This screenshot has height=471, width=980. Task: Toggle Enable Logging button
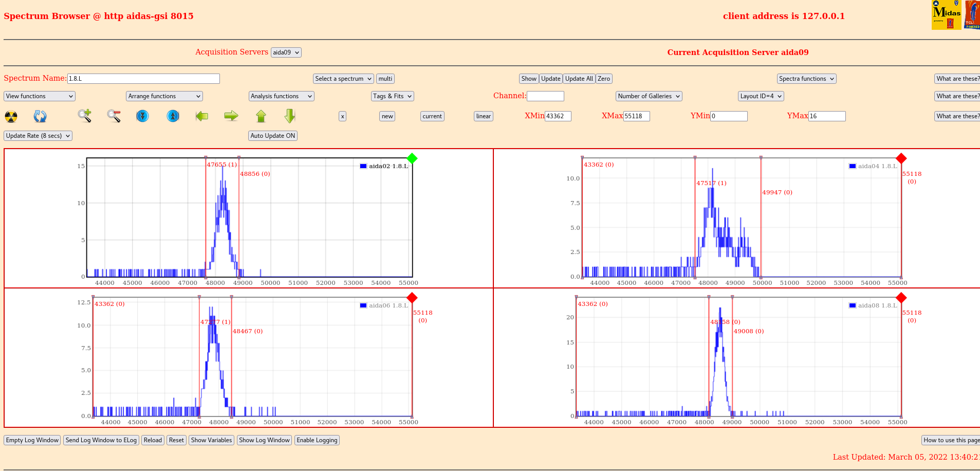point(317,440)
